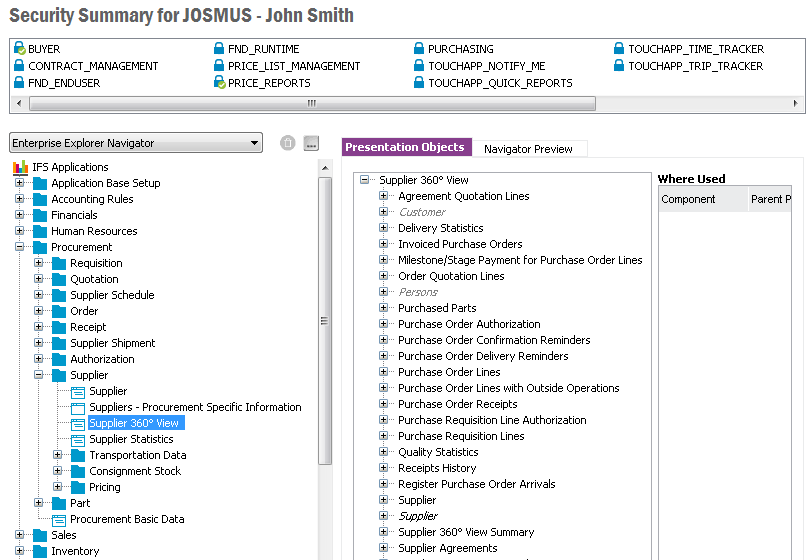This screenshot has height=560, width=808.
Task: Click the Procurement folder icon
Action: pyautogui.click(x=40, y=247)
